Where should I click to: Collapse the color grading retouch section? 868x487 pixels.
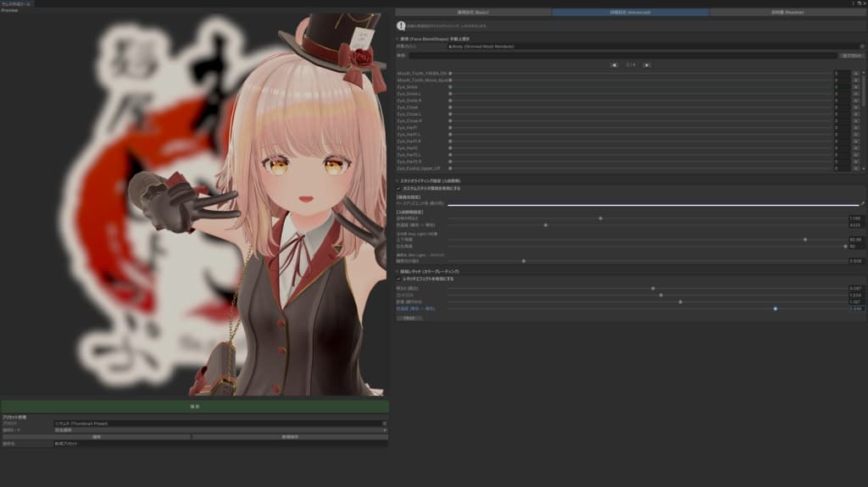[398, 272]
